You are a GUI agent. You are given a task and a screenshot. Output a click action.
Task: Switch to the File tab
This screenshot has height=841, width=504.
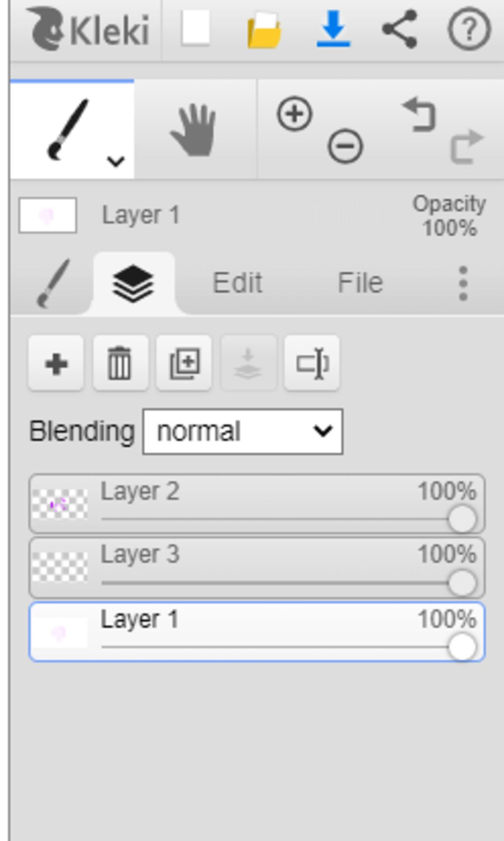tap(360, 283)
